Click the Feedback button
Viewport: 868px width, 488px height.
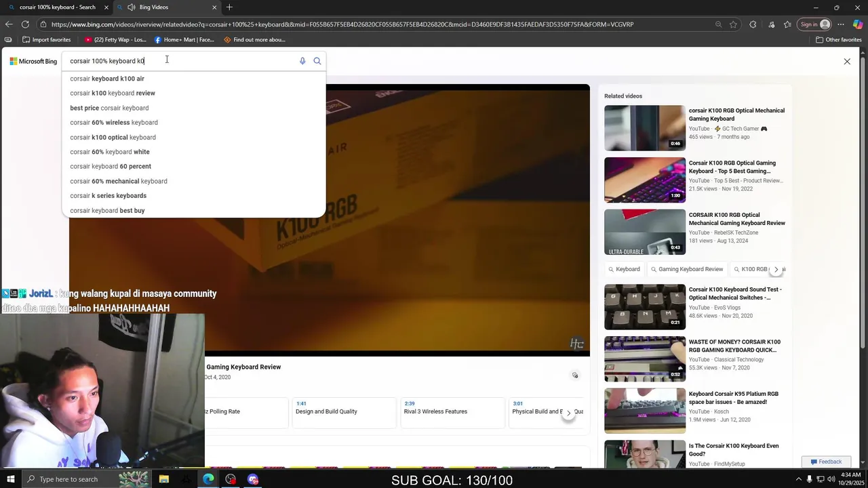825,462
